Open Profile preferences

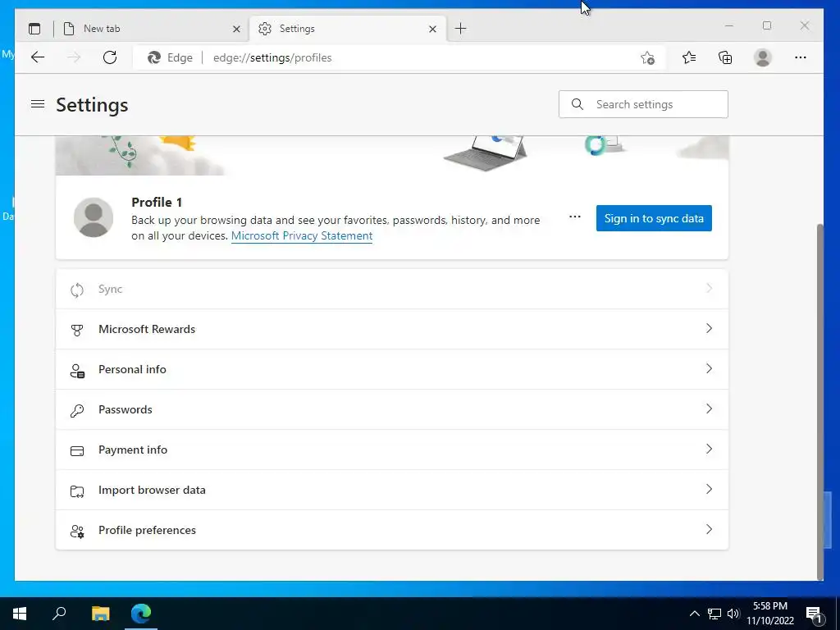click(391, 530)
